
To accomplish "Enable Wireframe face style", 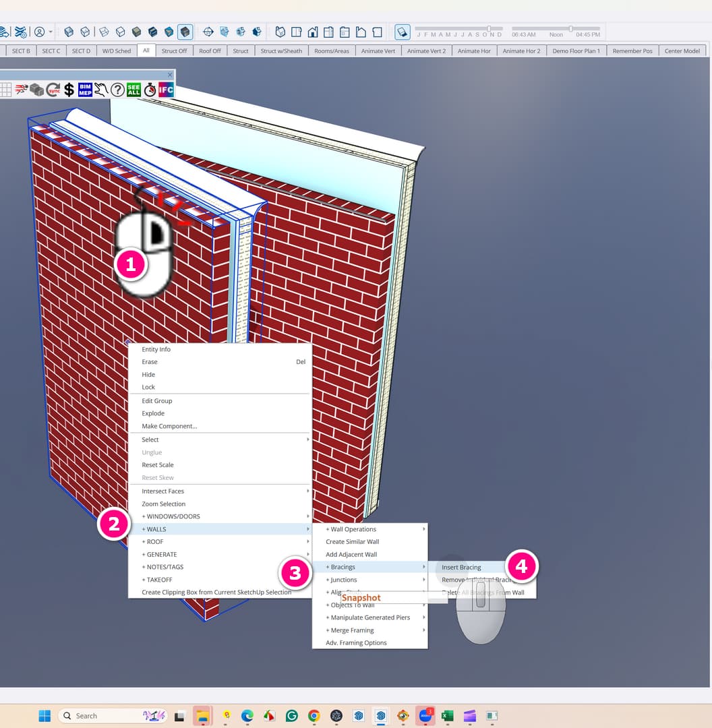I will 104,32.
